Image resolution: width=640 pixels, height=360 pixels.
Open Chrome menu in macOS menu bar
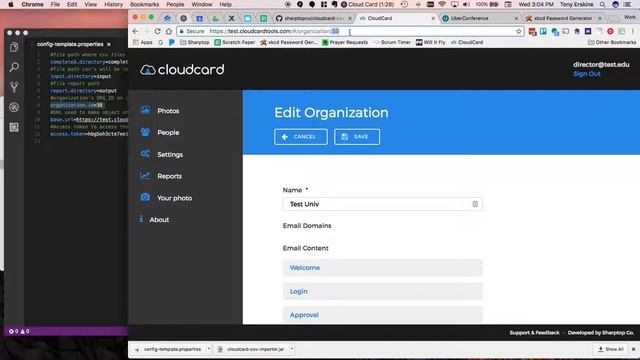coord(32,4)
